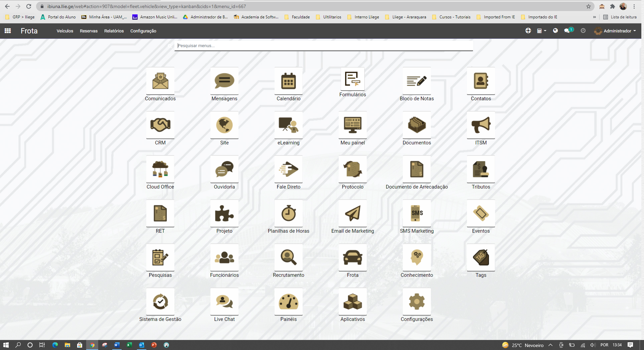Viewport: 644px width, 350px height.
Task: Focus the Pesquisar menus search field
Action: click(x=323, y=45)
